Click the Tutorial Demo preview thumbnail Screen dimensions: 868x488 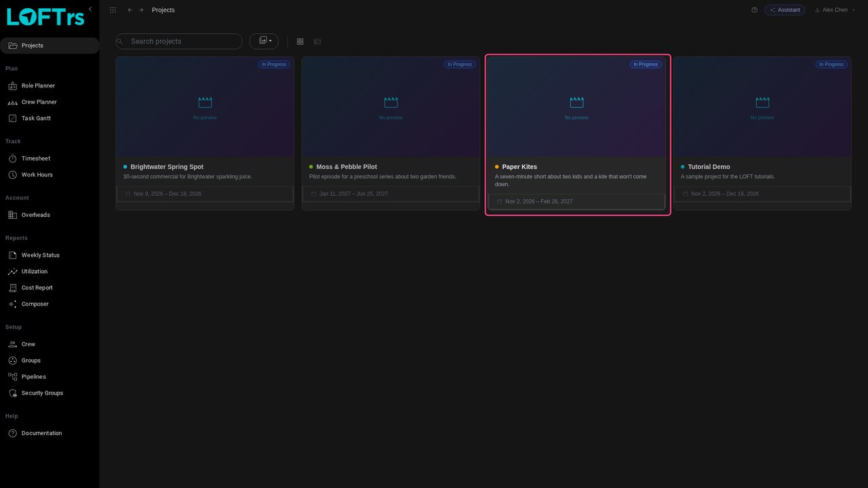coord(762,107)
